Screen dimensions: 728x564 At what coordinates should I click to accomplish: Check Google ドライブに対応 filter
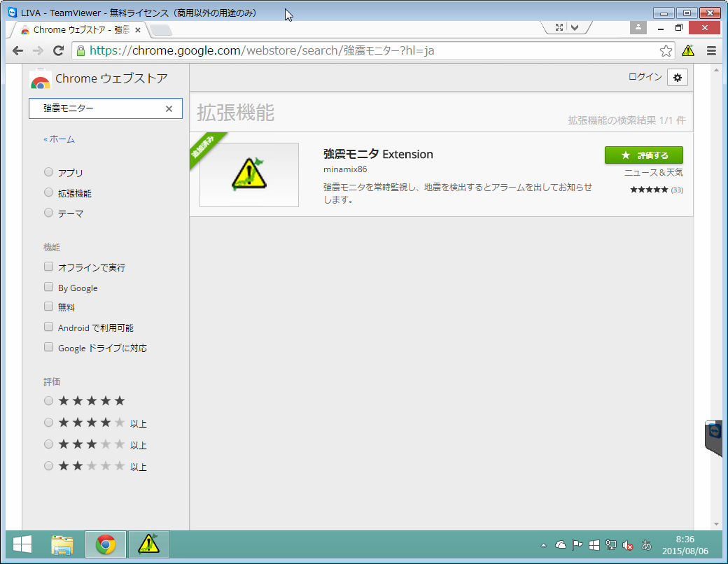[48, 347]
